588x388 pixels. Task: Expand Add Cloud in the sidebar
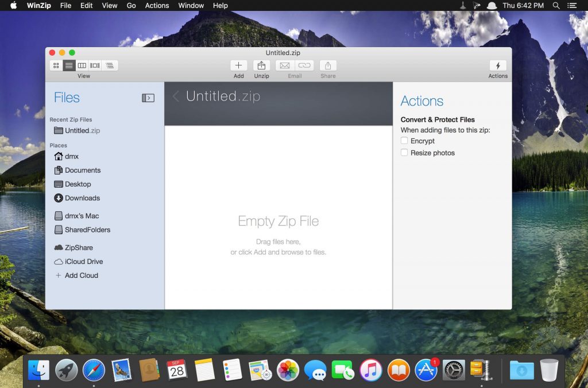click(76, 276)
